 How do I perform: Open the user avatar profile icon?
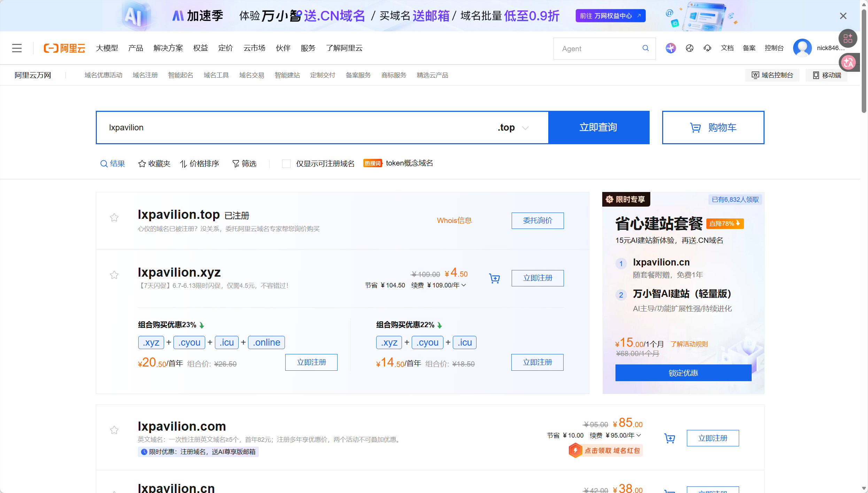(802, 48)
